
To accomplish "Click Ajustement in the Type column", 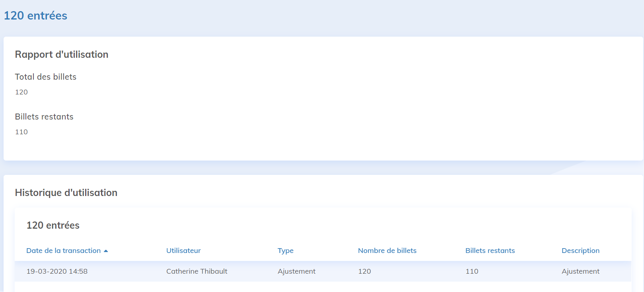I will [296, 271].
